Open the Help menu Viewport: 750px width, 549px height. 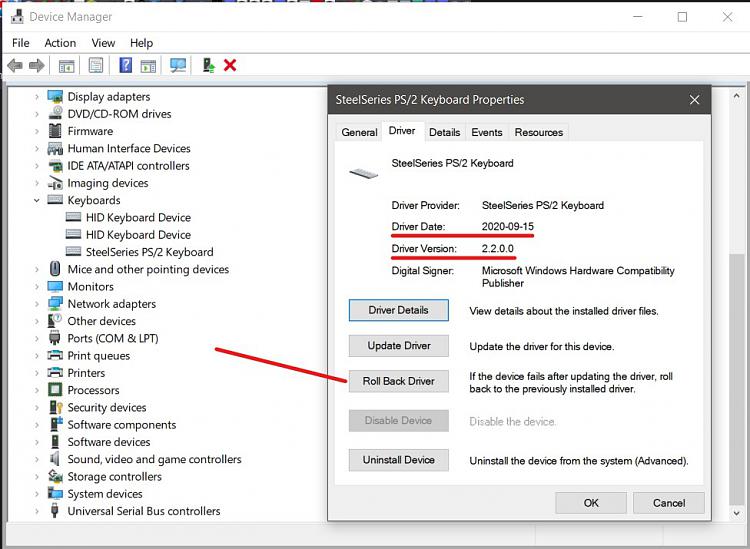pyautogui.click(x=142, y=43)
